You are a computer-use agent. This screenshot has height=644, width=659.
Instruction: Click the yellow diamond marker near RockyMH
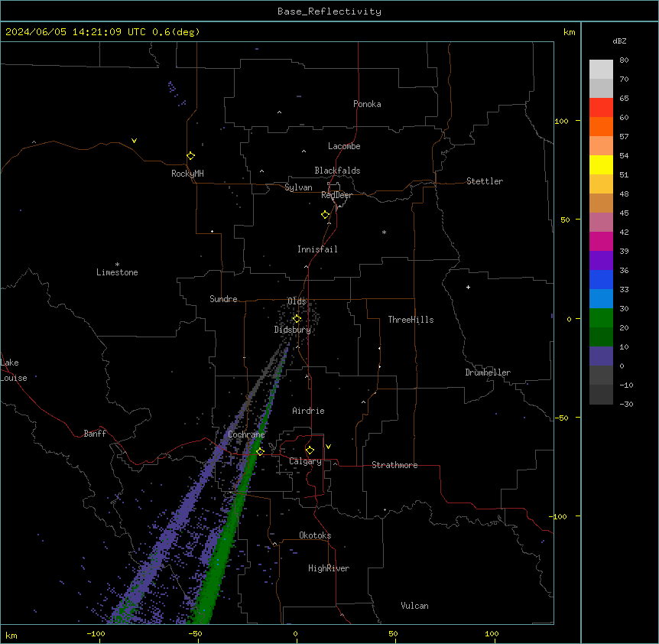point(190,156)
